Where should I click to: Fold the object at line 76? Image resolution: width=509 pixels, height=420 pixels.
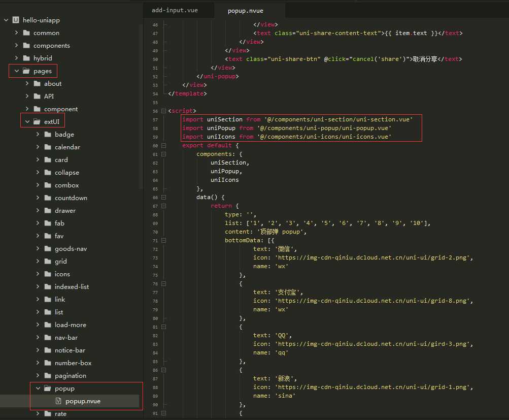click(x=163, y=283)
